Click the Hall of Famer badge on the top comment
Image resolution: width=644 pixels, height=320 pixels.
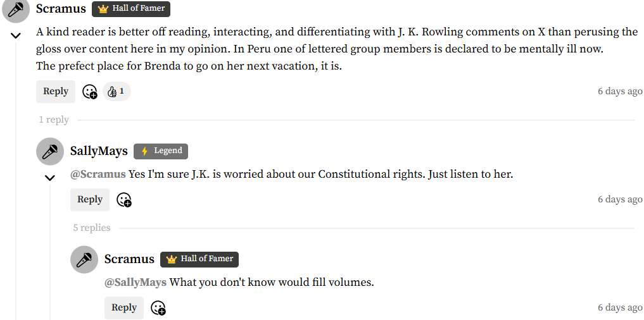click(x=131, y=9)
